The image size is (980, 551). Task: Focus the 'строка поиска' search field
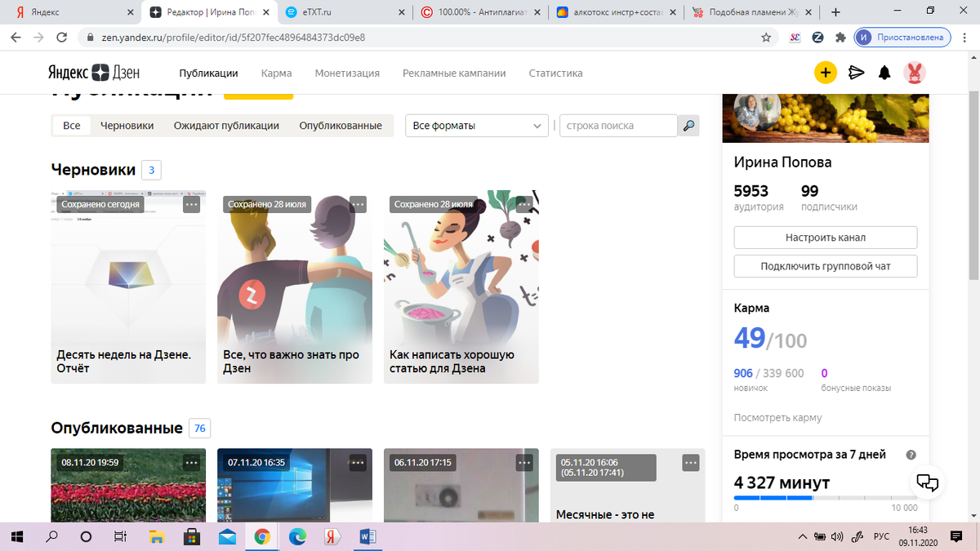618,126
